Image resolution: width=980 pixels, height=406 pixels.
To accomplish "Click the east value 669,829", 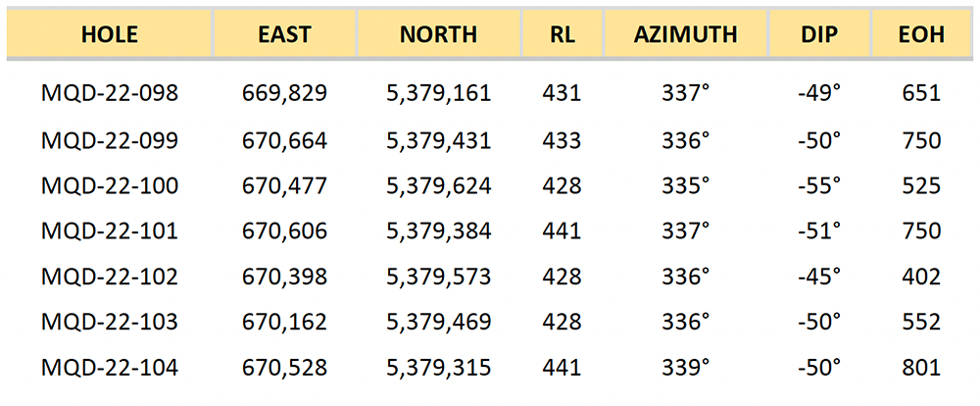I will (x=284, y=94).
